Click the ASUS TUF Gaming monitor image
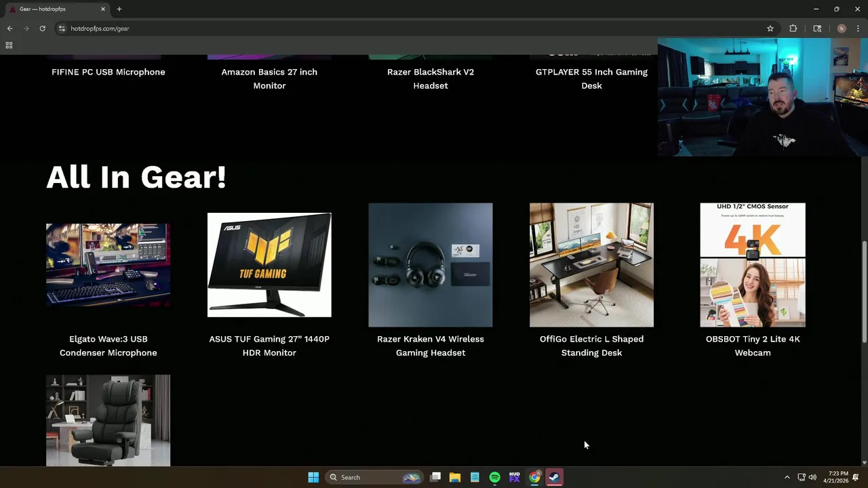Screen dimensions: 868x488 (269, 265)
